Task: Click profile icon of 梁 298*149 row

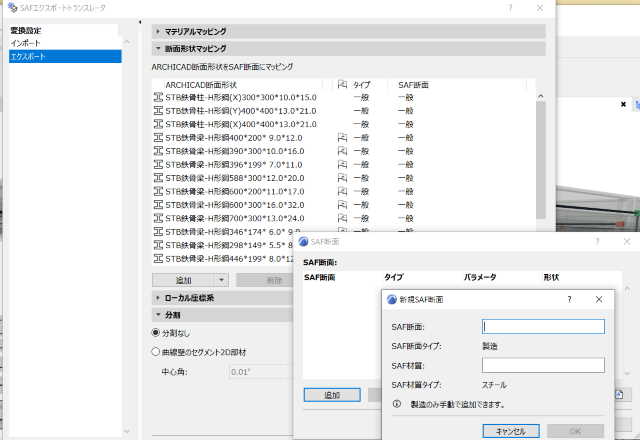Action: pyautogui.click(x=158, y=245)
